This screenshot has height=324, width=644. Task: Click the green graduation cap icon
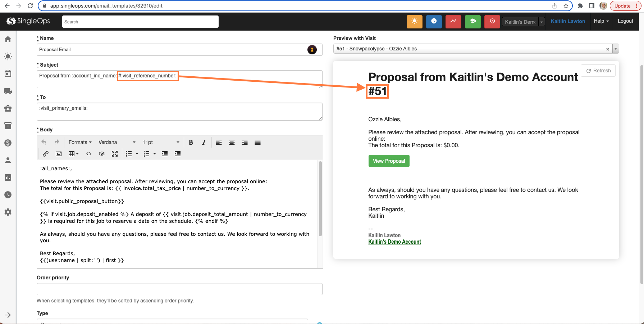pos(472,22)
